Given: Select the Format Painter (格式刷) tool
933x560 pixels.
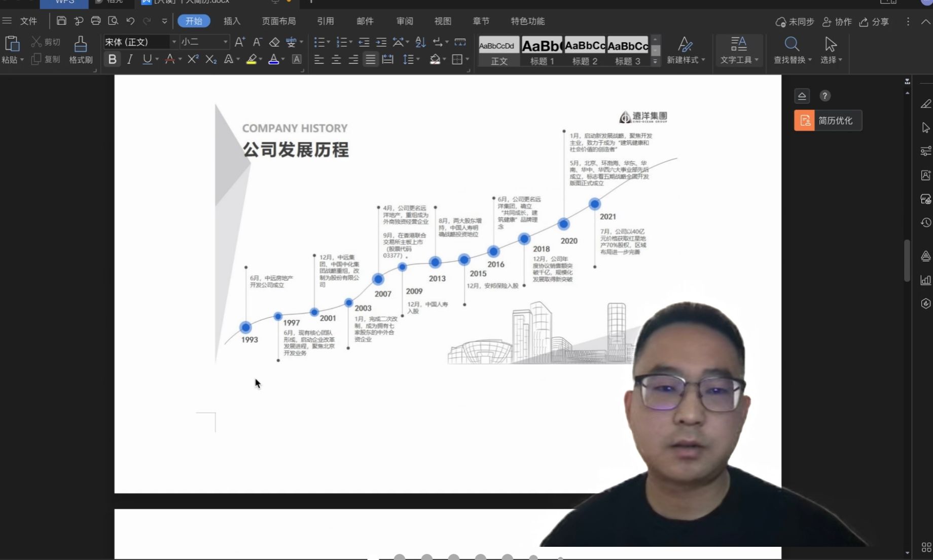Looking at the screenshot, I should pyautogui.click(x=81, y=50).
